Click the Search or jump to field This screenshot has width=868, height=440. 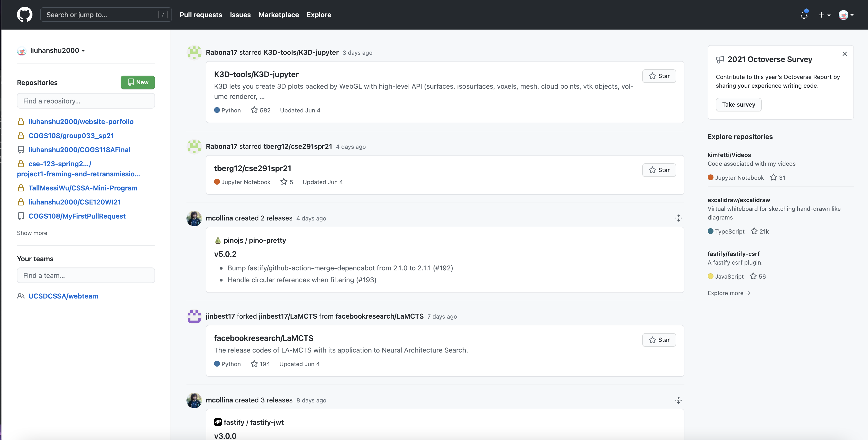click(106, 15)
